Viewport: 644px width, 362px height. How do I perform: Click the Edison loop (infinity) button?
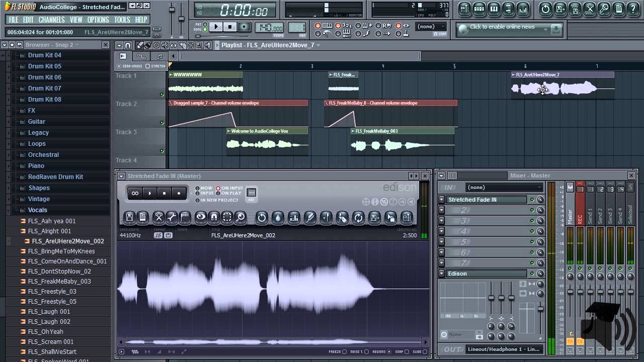[135, 194]
